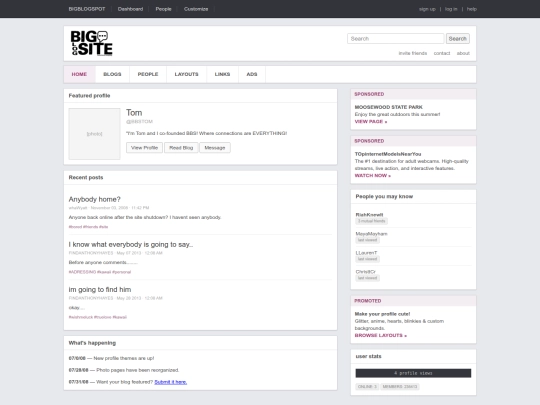This screenshot has height=405, width=540.
Task: Click the '4 profile views' stats bar
Action: pyautogui.click(x=413, y=373)
